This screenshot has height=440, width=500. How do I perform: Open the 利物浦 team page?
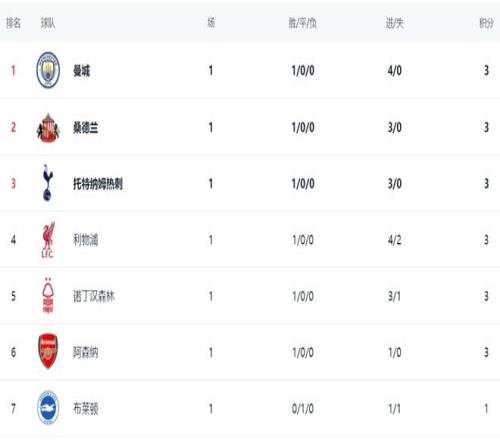pos(85,240)
